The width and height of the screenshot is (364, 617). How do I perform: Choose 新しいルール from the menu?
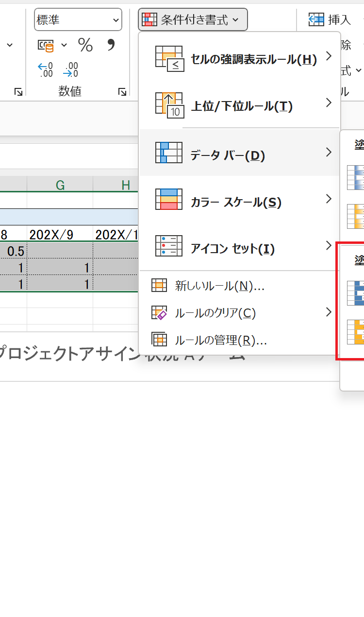(x=218, y=286)
